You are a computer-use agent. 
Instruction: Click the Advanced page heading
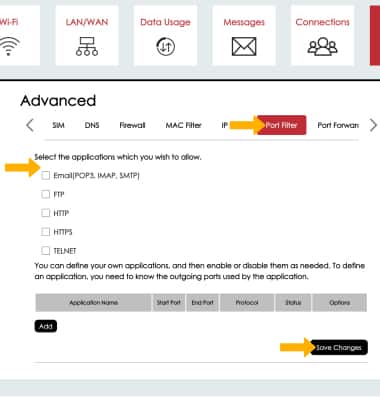click(58, 100)
